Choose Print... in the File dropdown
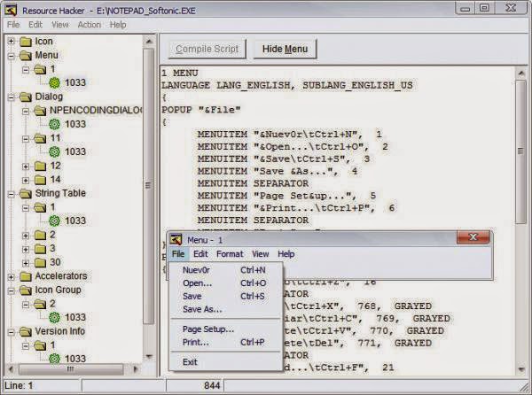Image resolution: width=532 pixels, height=395 pixels. click(225, 342)
